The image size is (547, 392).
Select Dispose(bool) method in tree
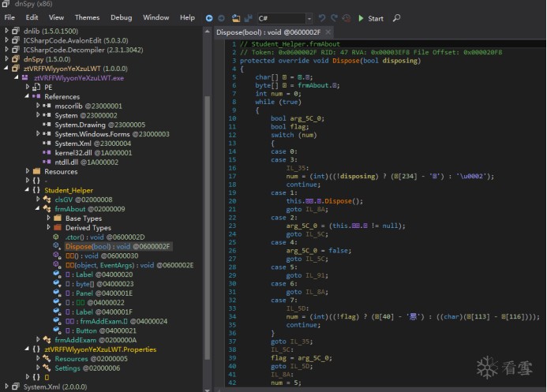click(118, 246)
